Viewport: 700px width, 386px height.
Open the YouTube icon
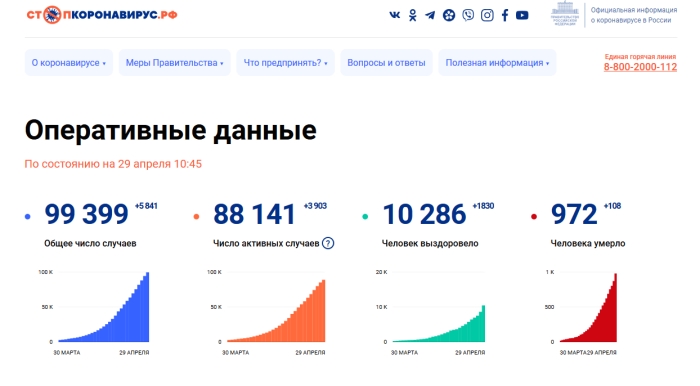pyautogui.click(x=522, y=15)
